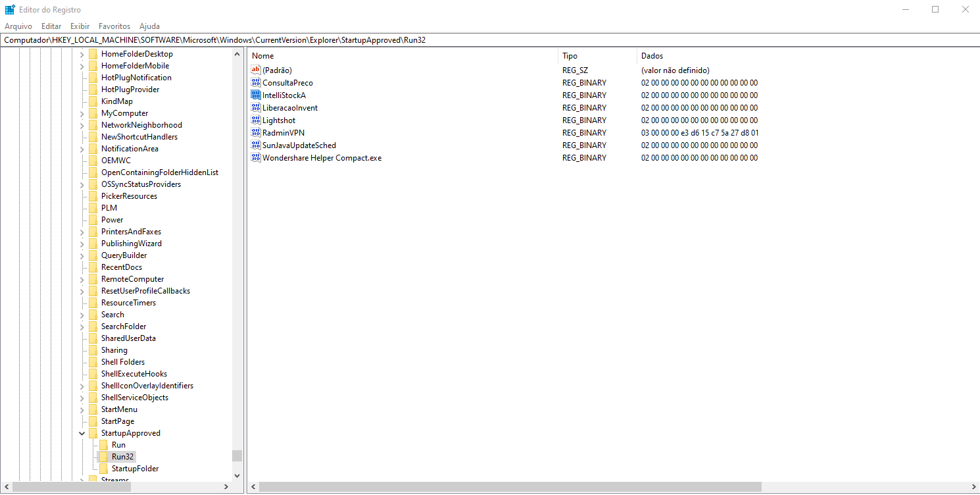980x495 pixels.
Task: Click the HomeFolderDesktop folder icon
Action: pyautogui.click(x=93, y=54)
